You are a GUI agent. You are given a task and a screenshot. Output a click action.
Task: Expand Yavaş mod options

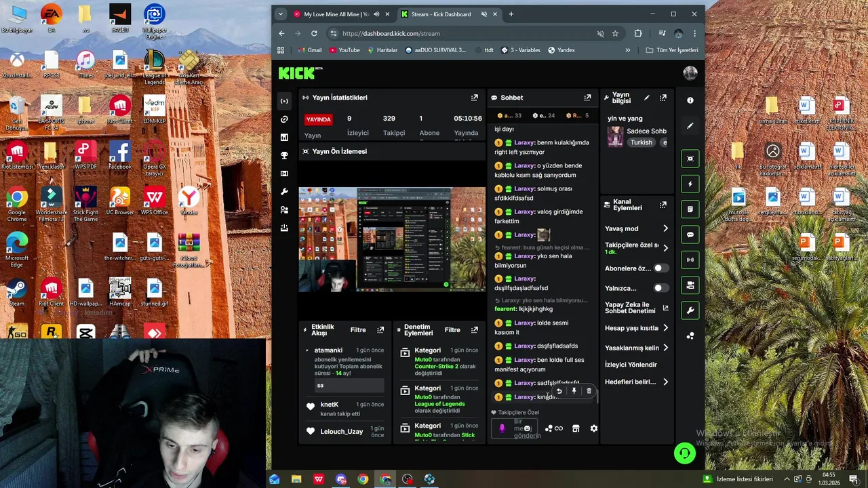click(x=665, y=228)
